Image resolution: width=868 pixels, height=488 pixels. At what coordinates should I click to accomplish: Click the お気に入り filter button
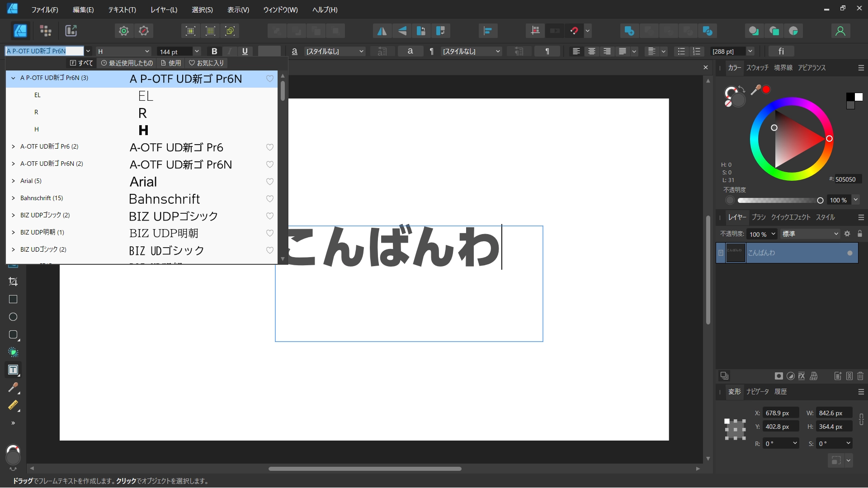[x=206, y=63]
